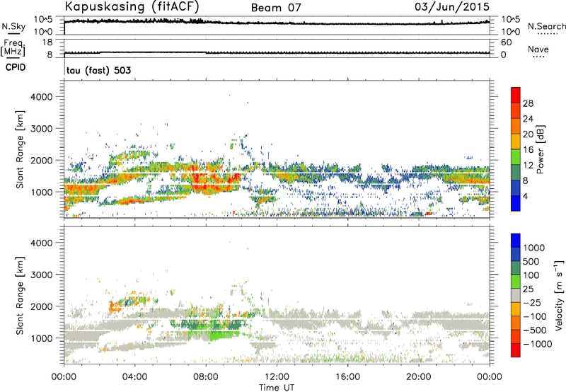Image resolution: width=566 pixels, height=392 pixels.
Task: Click the '4' power colorbar tick
Action: point(525,196)
